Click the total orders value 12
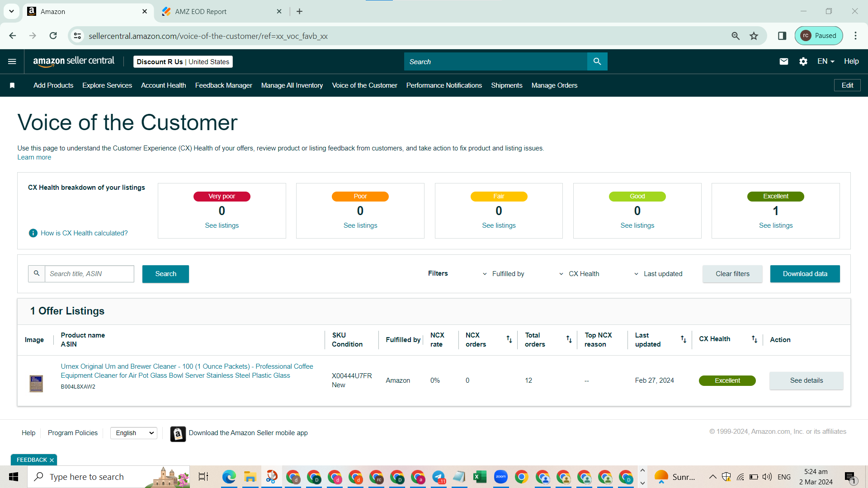The height and width of the screenshot is (488, 868). [x=528, y=380]
